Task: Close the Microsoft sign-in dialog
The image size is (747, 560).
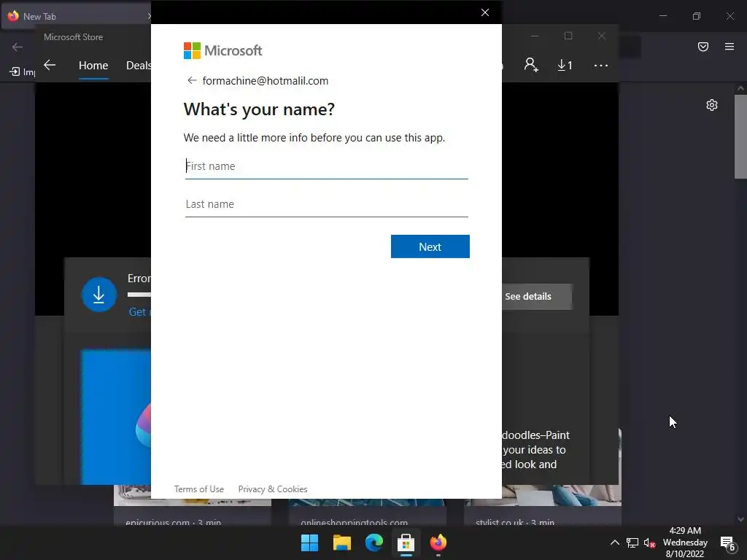Action: pyautogui.click(x=485, y=12)
